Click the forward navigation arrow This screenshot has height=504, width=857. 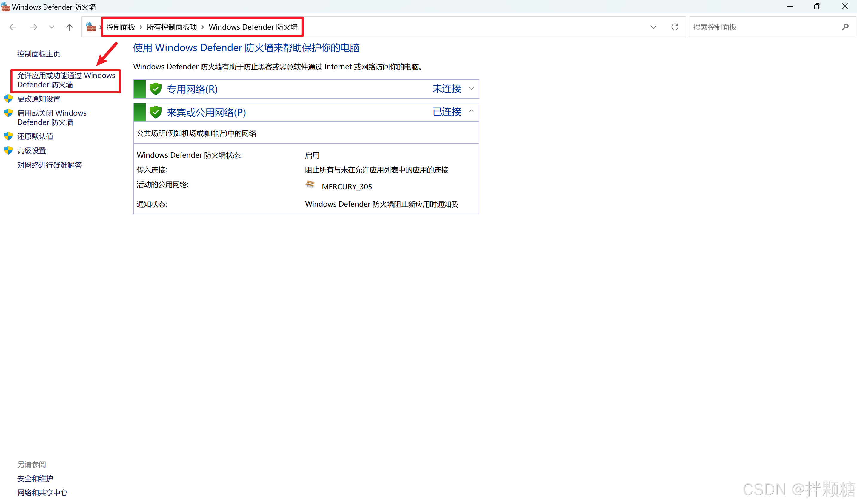point(33,27)
